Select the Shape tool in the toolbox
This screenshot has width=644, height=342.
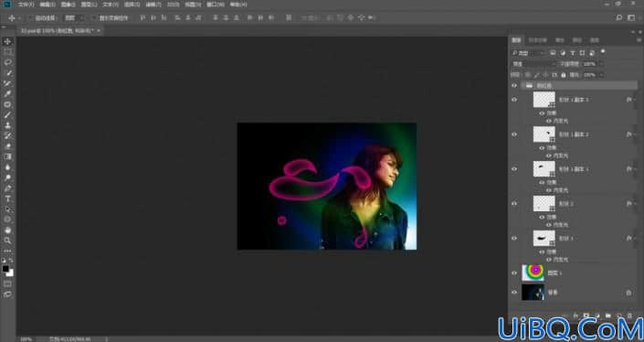7,219
